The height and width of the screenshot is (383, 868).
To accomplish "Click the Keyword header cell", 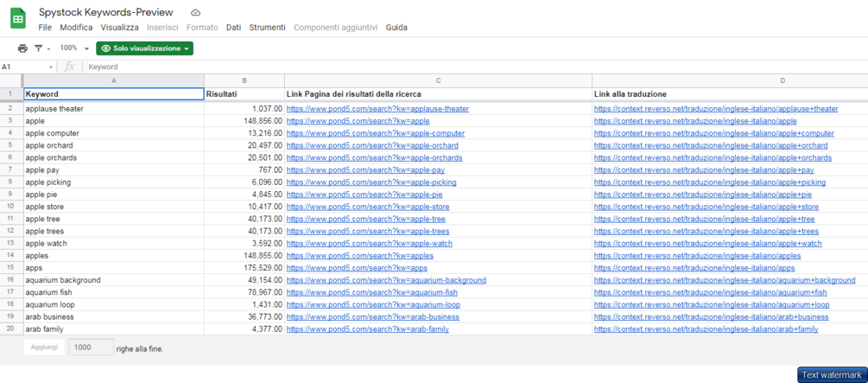I will [x=113, y=94].
